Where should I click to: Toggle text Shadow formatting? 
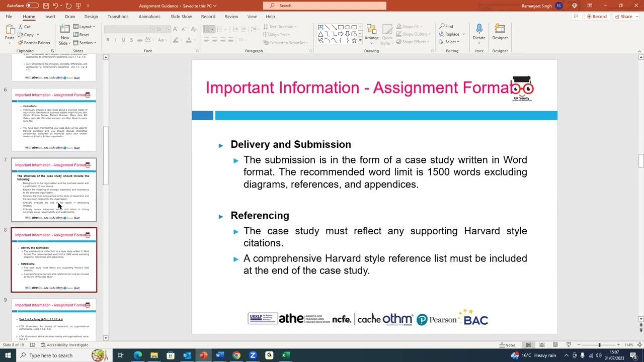tap(131, 40)
